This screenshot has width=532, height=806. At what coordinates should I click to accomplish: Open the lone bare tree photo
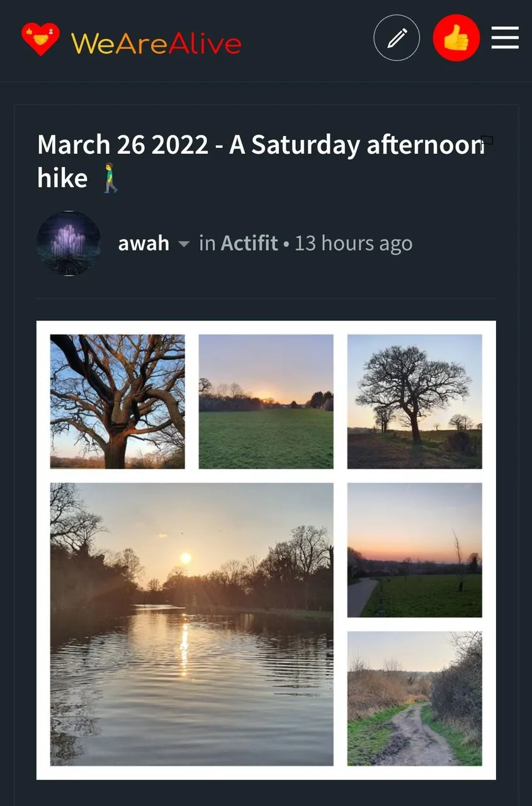pos(414,402)
